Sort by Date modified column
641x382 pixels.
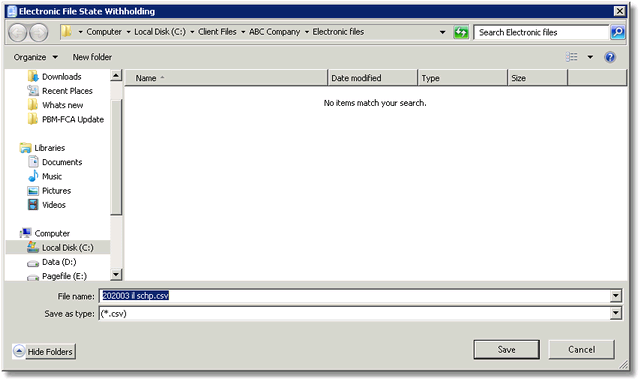[372, 78]
